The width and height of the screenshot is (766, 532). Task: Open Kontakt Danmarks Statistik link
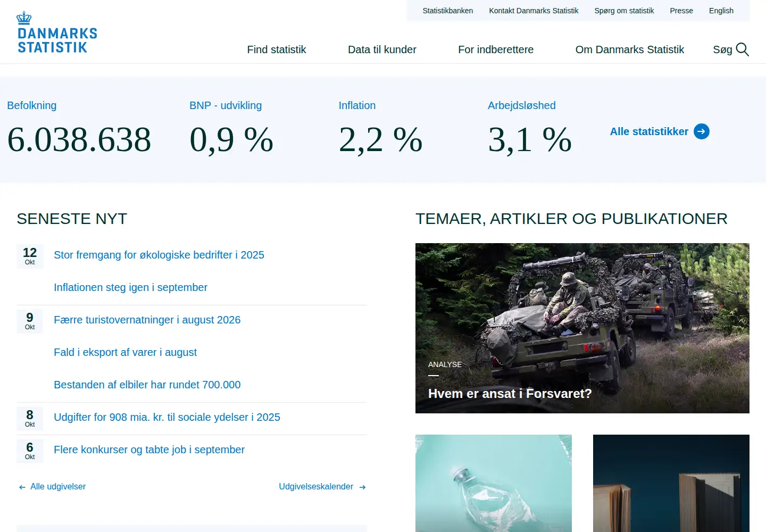534,11
